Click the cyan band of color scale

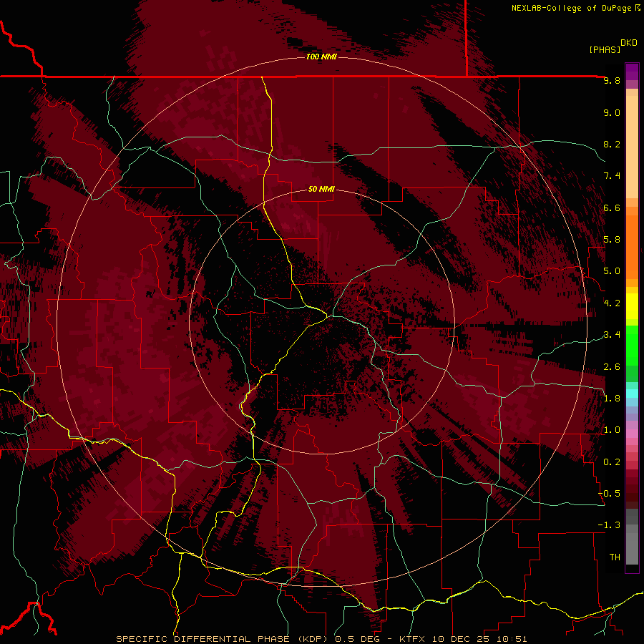(632, 394)
